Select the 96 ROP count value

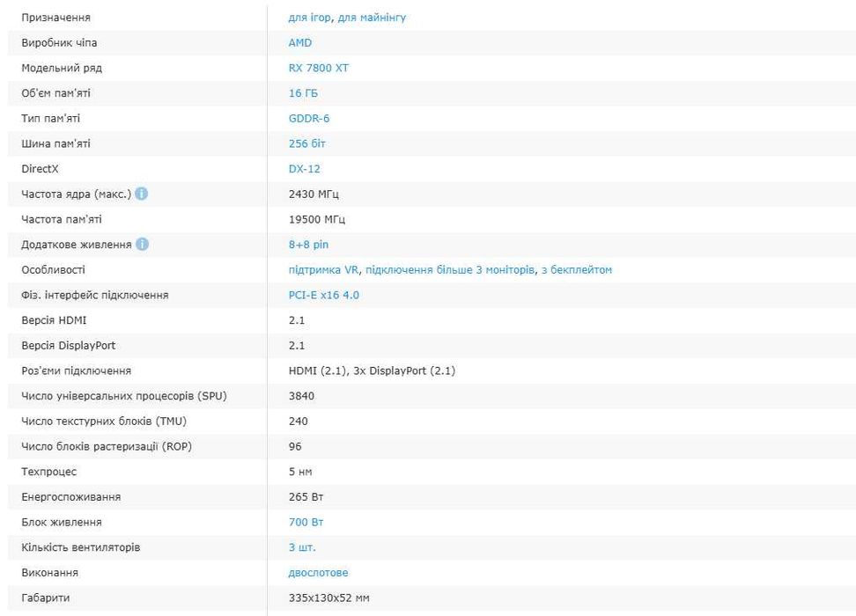click(295, 446)
